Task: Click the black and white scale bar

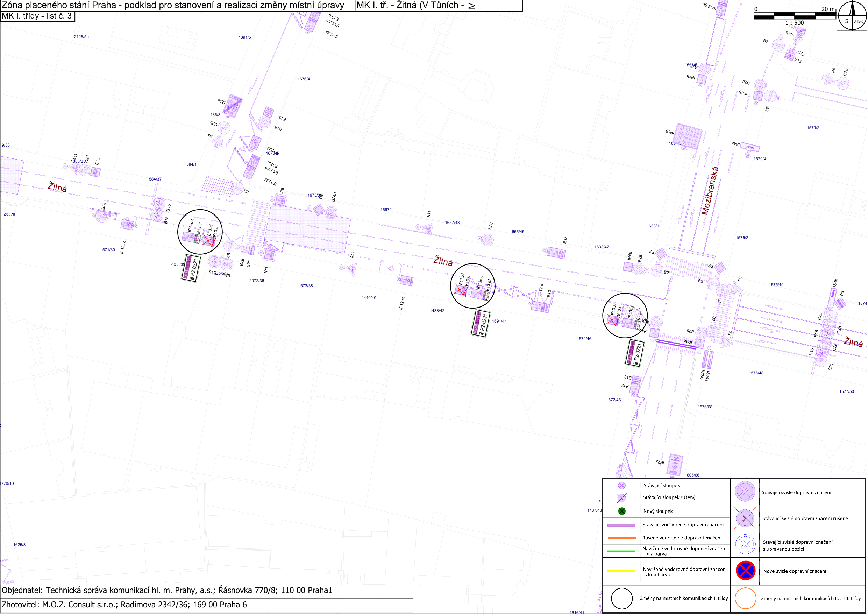Action: point(795,16)
